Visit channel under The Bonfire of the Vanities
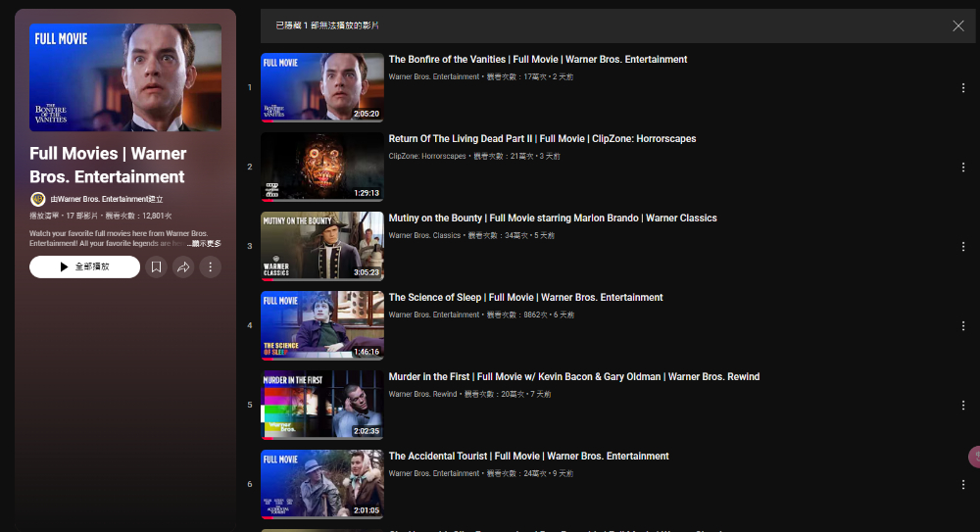 click(x=434, y=76)
